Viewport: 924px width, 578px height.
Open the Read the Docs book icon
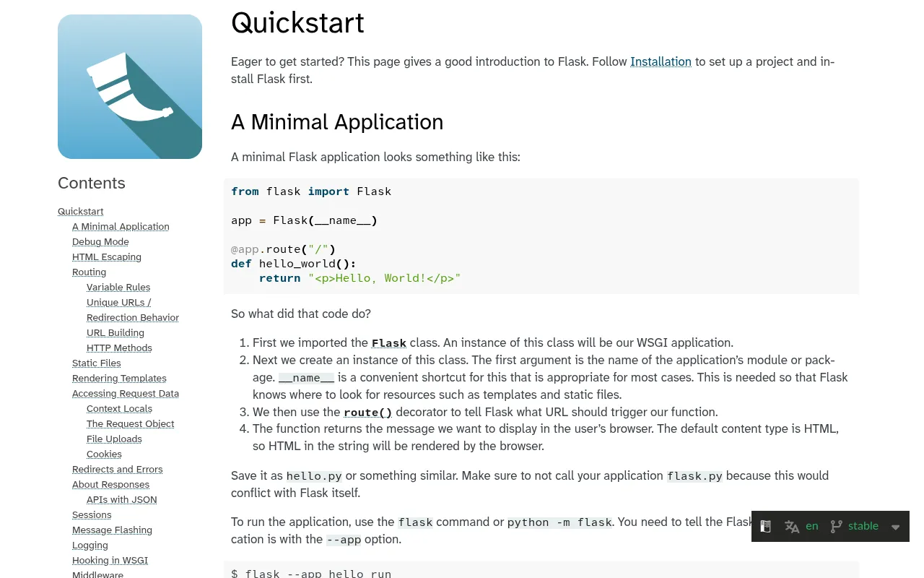coord(766,527)
